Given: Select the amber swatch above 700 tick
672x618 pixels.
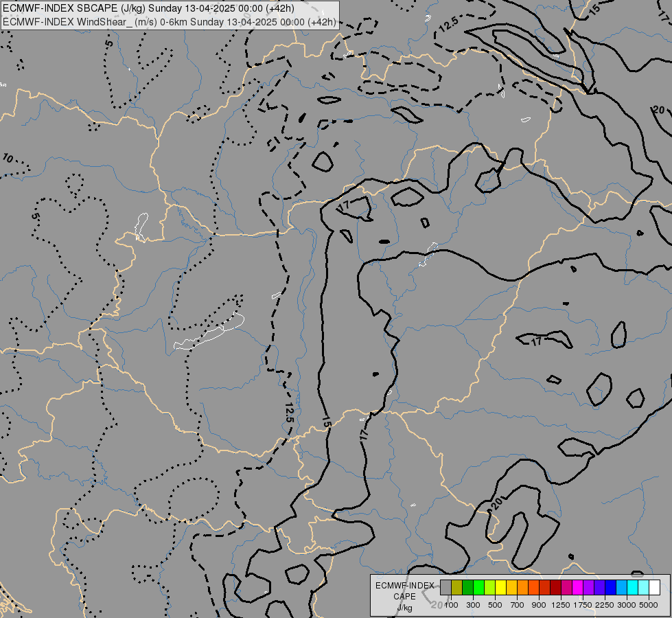Looking at the screenshot, I should coord(511,587).
